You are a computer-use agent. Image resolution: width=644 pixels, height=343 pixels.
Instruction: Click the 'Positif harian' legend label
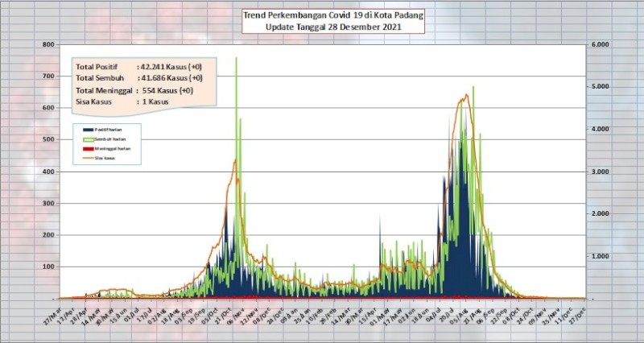point(108,130)
